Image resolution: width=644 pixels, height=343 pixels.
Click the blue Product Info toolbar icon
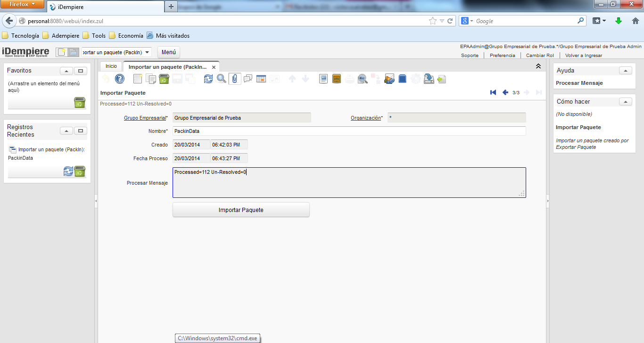point(402,79)
